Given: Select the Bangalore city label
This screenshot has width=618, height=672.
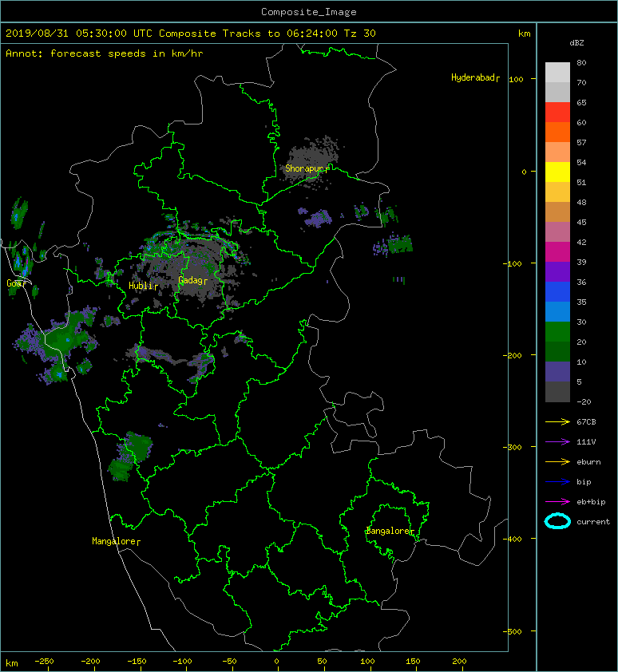Looking at the screenshot, I should point(390,531).
